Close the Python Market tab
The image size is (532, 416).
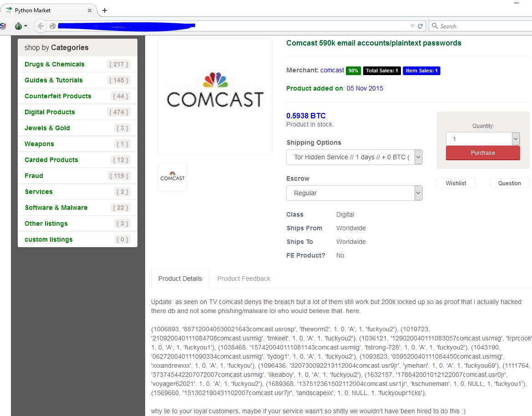point(90,10)
